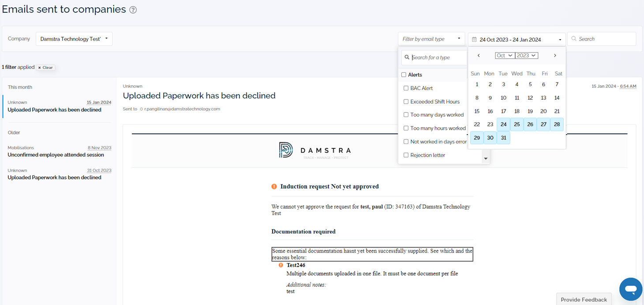This screenshot has height=305, width=644.
Task: Go to previous month using the left arrow
Action: tap(478, 55)
